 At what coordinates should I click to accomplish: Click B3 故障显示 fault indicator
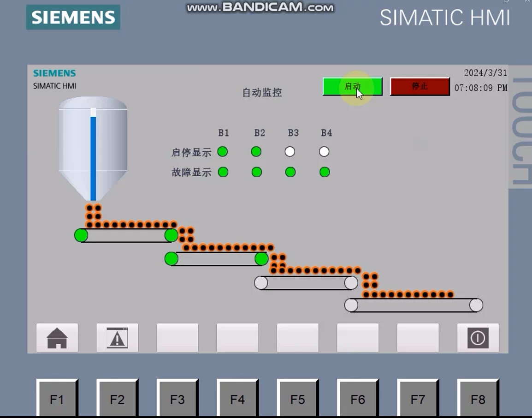[x=290, y=172]
